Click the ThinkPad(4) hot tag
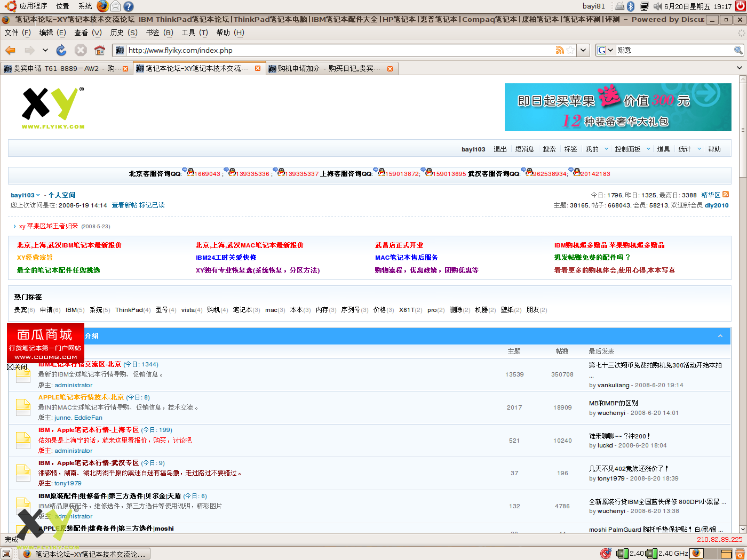This screenshot has height=560, width=747. pyautogui.click(x=133, y=310)
